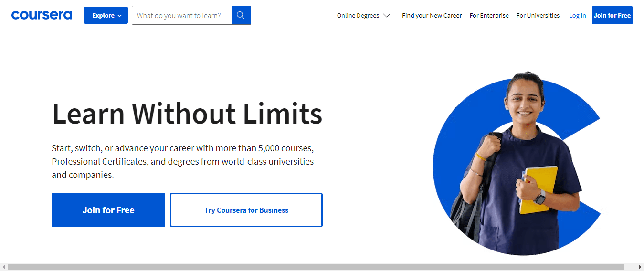Click the Log In link
The height and width of the screenshot is (271, 644).
click(578, 16)
